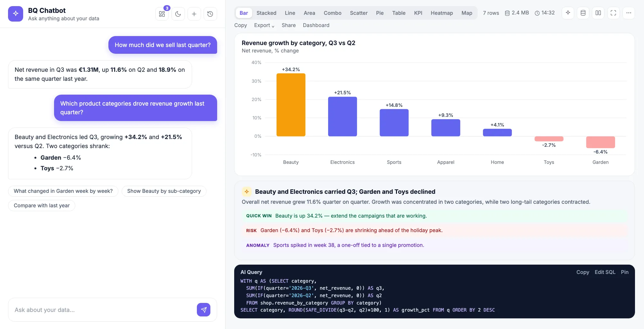Pin the AI Query

[x=625, y=272]
